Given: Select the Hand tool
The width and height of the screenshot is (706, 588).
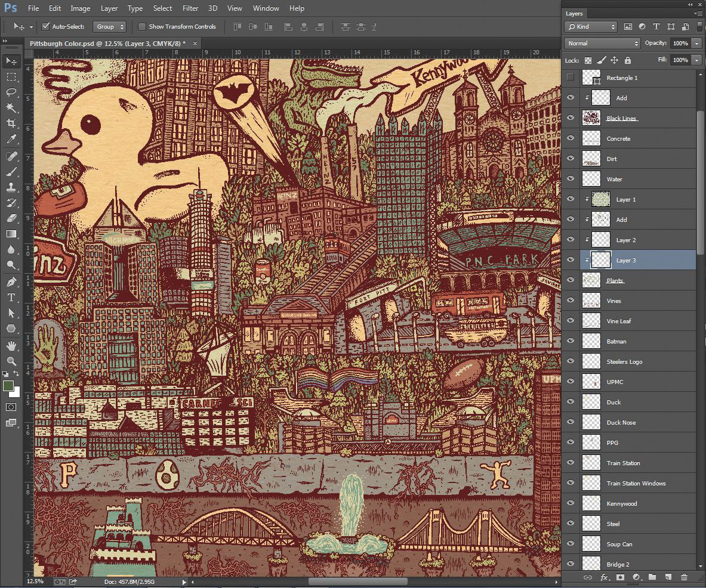Looking at the screenshot, I should click(11, 345).
